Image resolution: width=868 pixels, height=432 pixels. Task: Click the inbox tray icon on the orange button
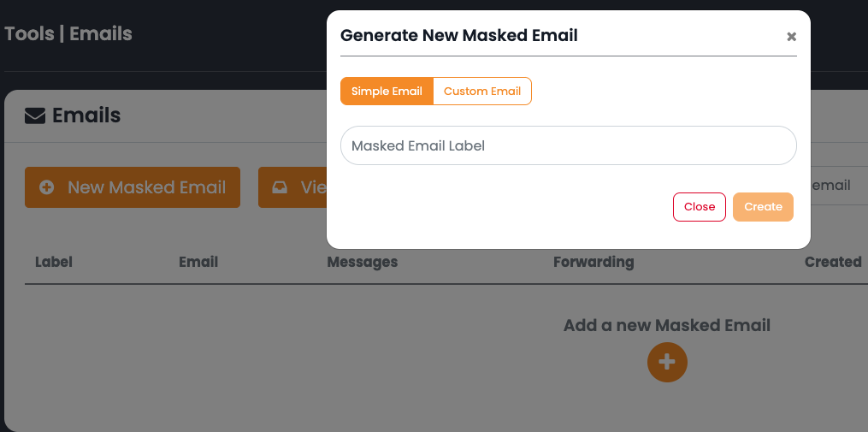[x=280, y=187]
